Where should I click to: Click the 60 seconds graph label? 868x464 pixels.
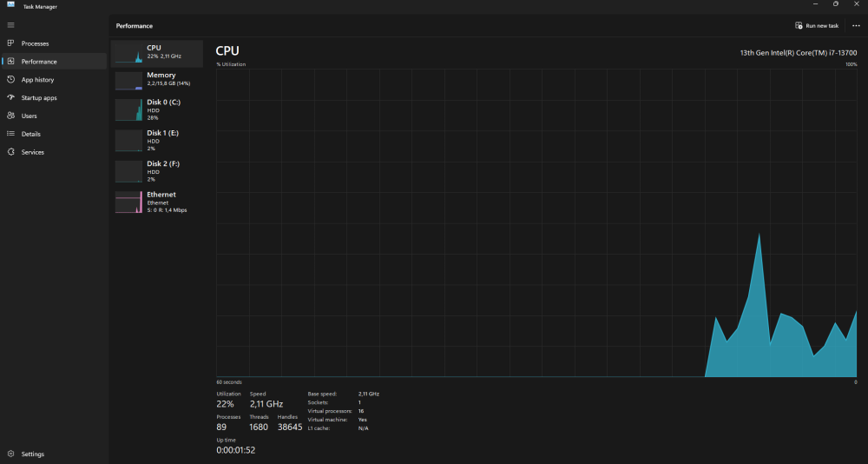click(x=228, y=382)
